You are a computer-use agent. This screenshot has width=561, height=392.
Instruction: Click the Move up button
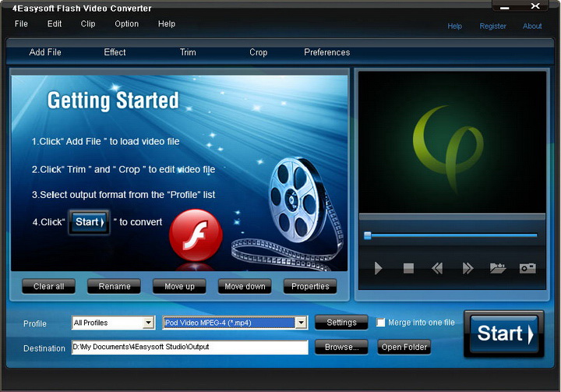coord(179,286)
